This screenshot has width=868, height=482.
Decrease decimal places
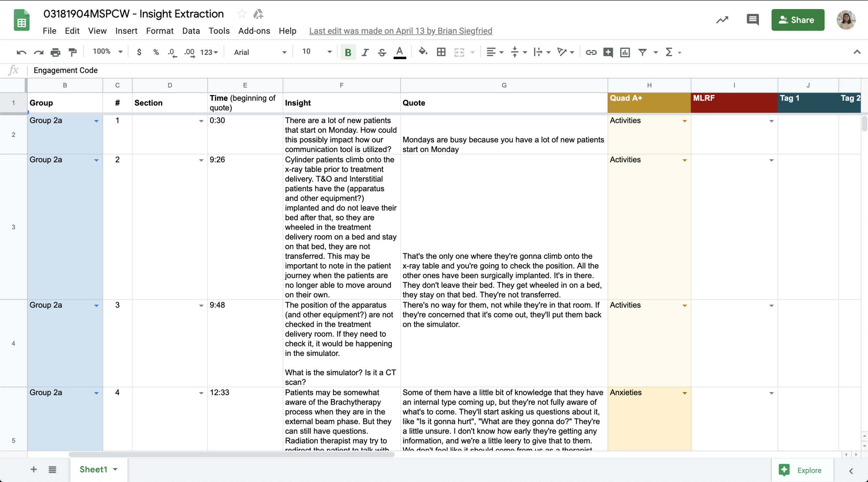172,52
